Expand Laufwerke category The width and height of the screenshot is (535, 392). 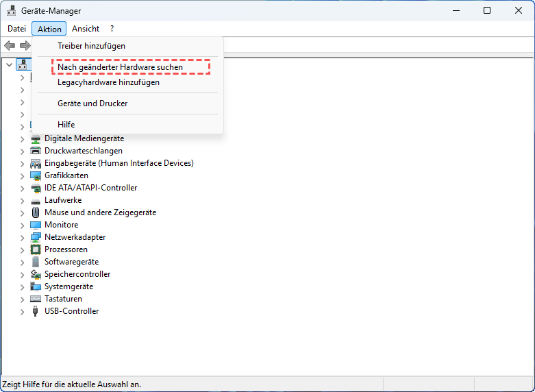point(22,200)
